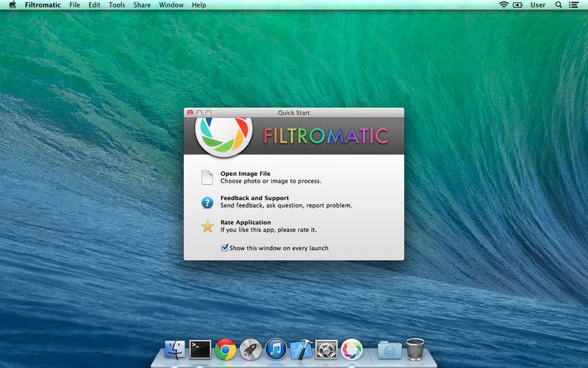Click the colorful FILTROMATIC wordmark banner
The height and width of the screenshot is (368, 588).
(x=326, y=136)
